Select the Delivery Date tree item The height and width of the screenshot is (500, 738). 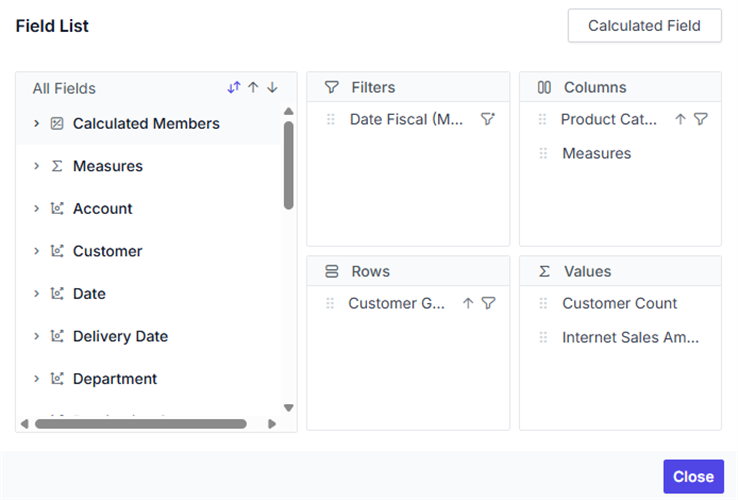coord(120,336)
